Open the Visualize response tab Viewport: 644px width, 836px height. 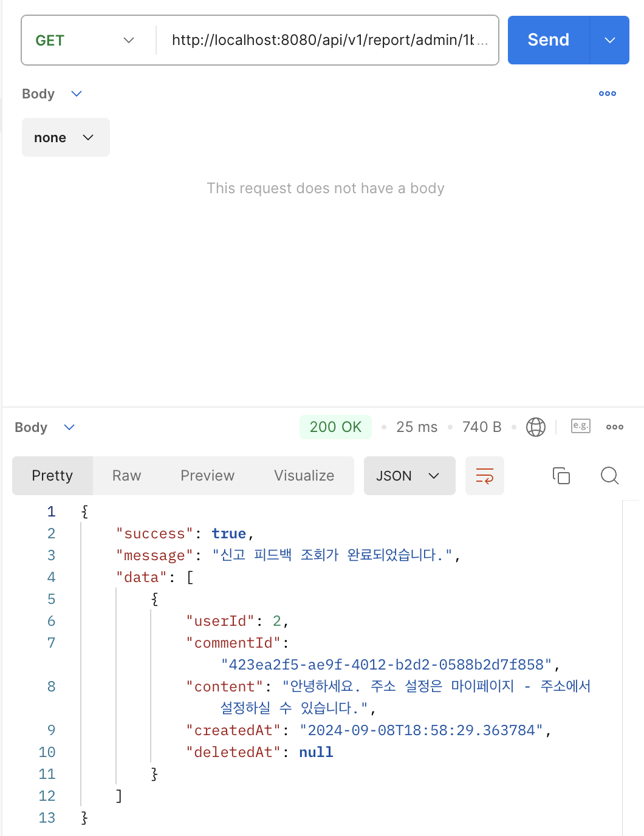click(x=304, y=476)
